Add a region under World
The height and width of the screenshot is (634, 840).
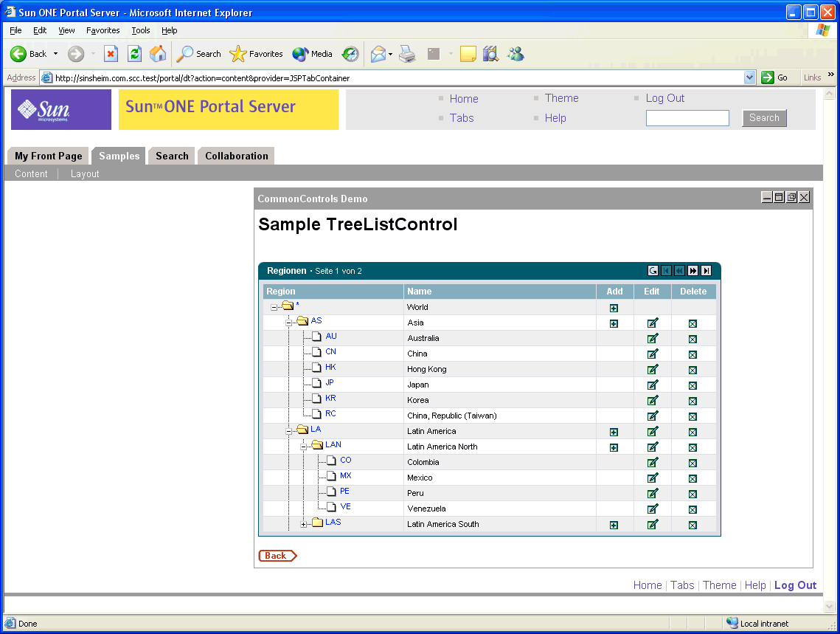click(x=614, y=309)
